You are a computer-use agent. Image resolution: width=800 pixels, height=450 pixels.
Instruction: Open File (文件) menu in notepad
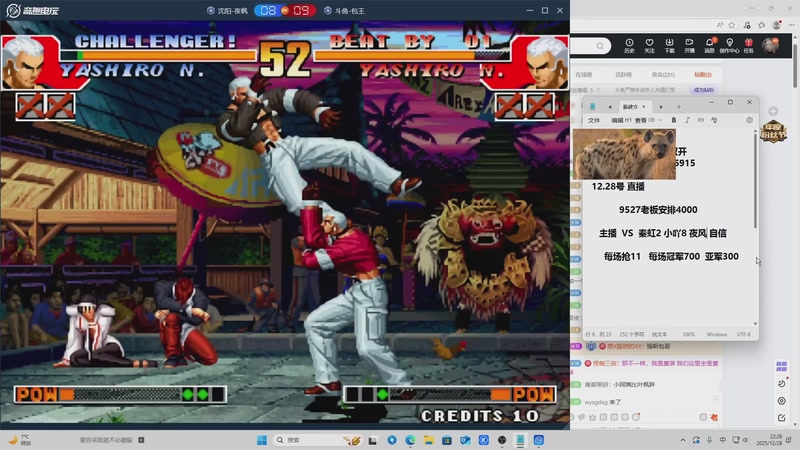tap(594, 120)
